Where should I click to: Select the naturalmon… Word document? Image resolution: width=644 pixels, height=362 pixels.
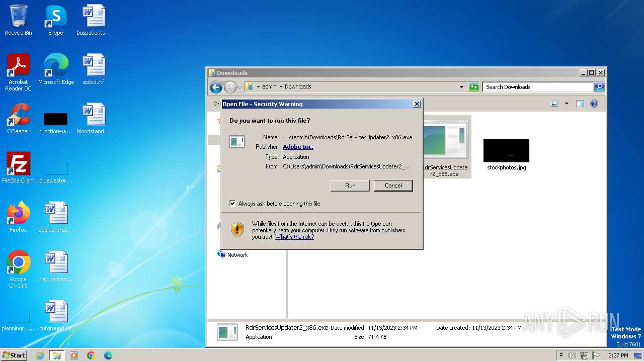[55, 266]
